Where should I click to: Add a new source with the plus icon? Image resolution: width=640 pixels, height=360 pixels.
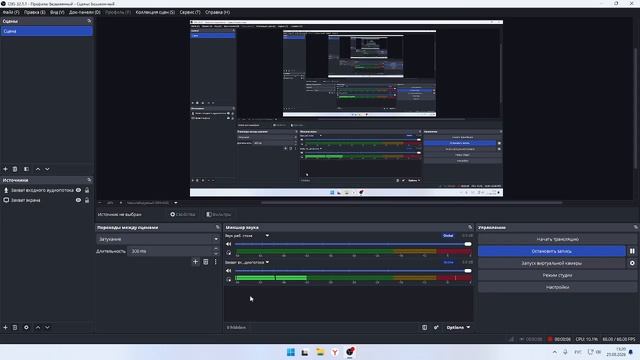tap(5, 327)
